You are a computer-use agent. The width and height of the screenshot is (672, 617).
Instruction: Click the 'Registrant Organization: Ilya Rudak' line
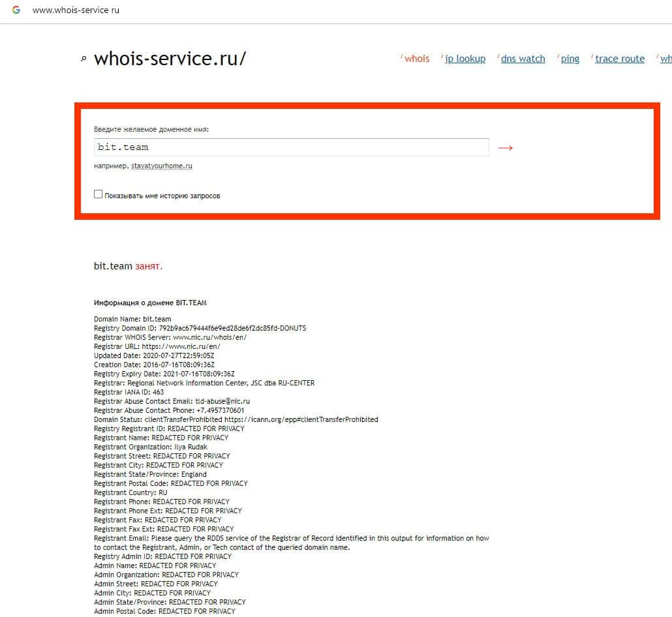pyautogui.click(x=151, y=447)
